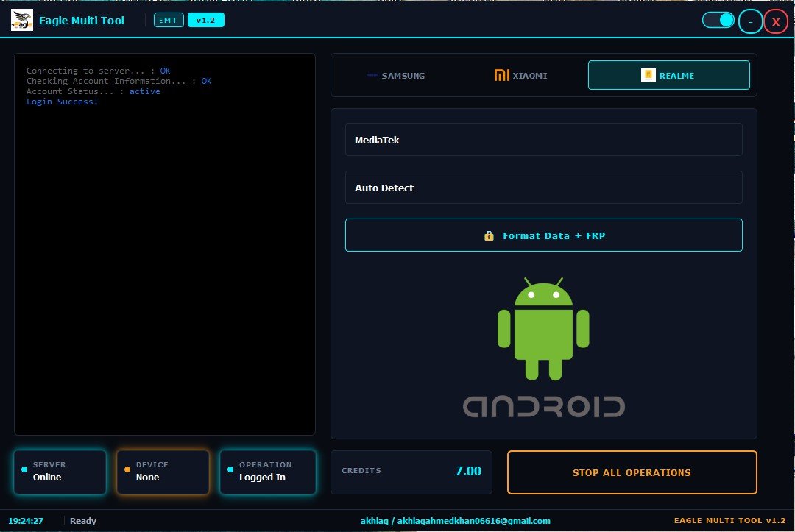The image size is (795, 532).
Task: Select the REALME tab
Action: [x=668, y=76]
